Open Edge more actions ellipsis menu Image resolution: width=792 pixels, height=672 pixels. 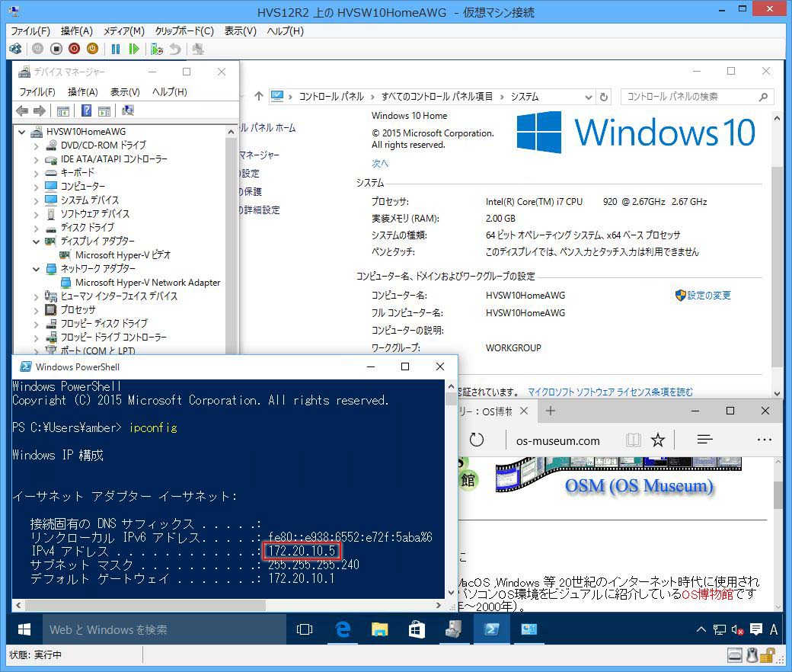click(x=765, y=440)
